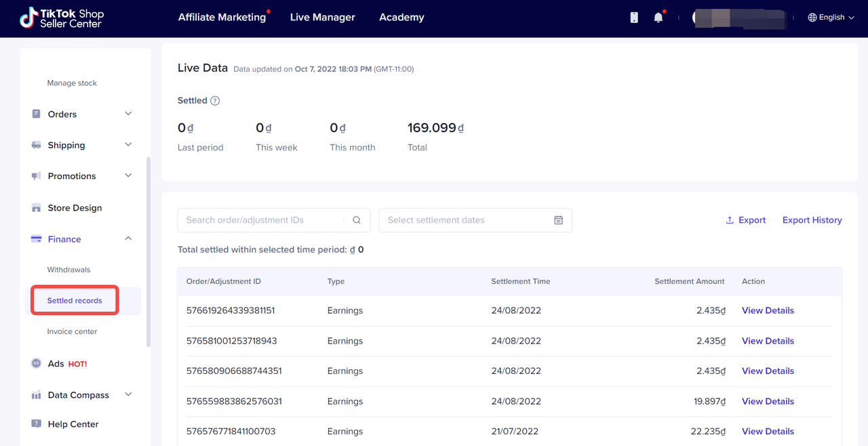Open the mobile app phone icon
The width and height of the screenshot is (868, 446).
tap(634, 18)
